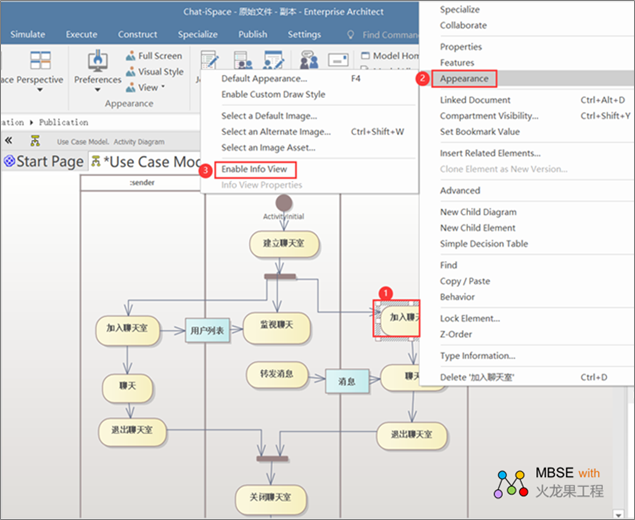Image resolution: width=635 pixels, height=520 pixels.
Task: Choose New Child Diagram
Action: point(478,212)
